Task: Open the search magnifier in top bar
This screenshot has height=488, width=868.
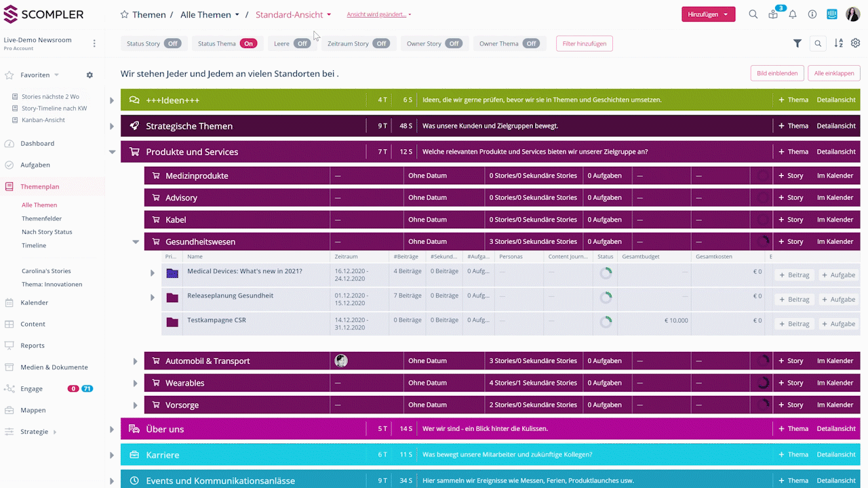Action: 753,14
